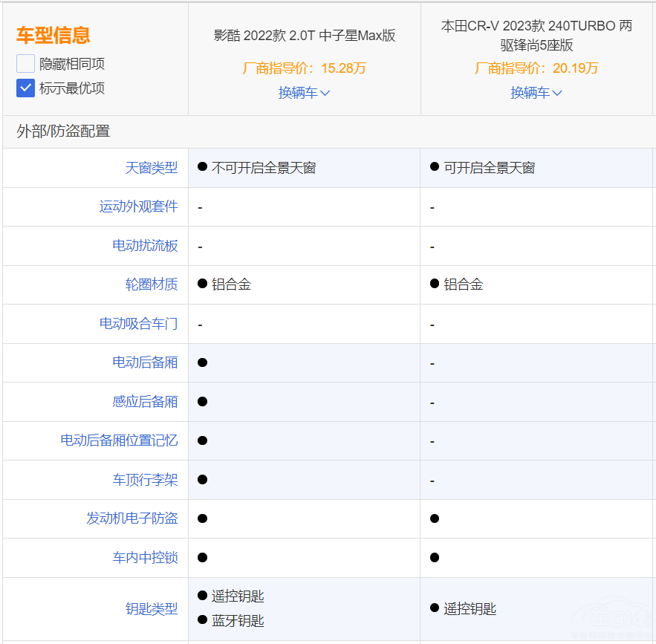656x644 pixels.
Task: Click the 本田CR-V 2023款 240TURBO title
Action: coord(536,35)
